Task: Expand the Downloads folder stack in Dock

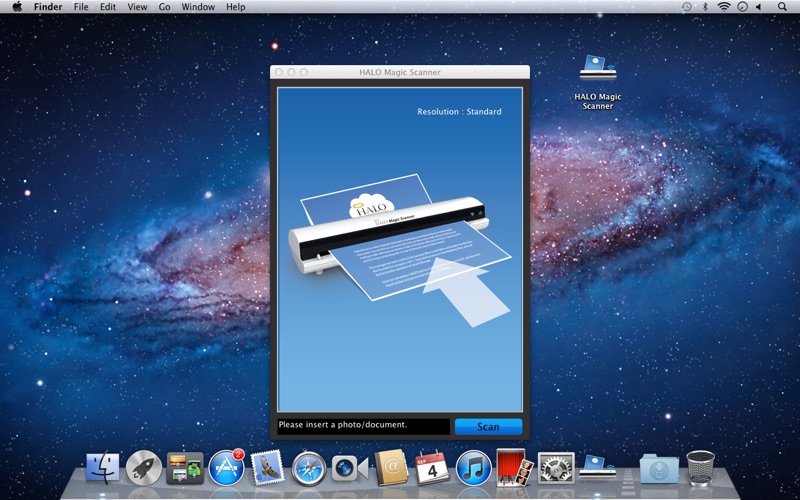Action: (658, 468)
